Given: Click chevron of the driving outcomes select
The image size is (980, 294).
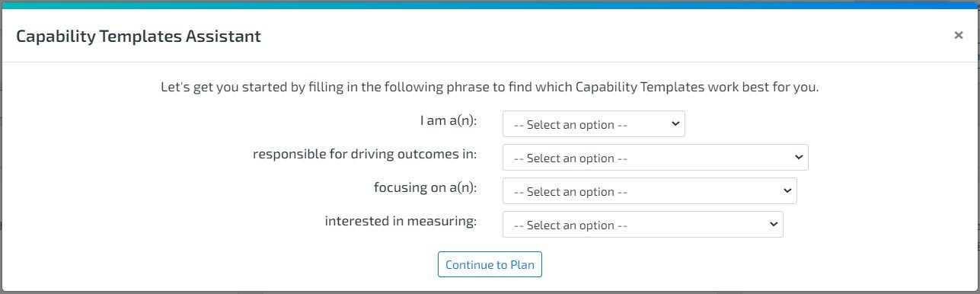Looking at the screenshot, I should point(798,157).
